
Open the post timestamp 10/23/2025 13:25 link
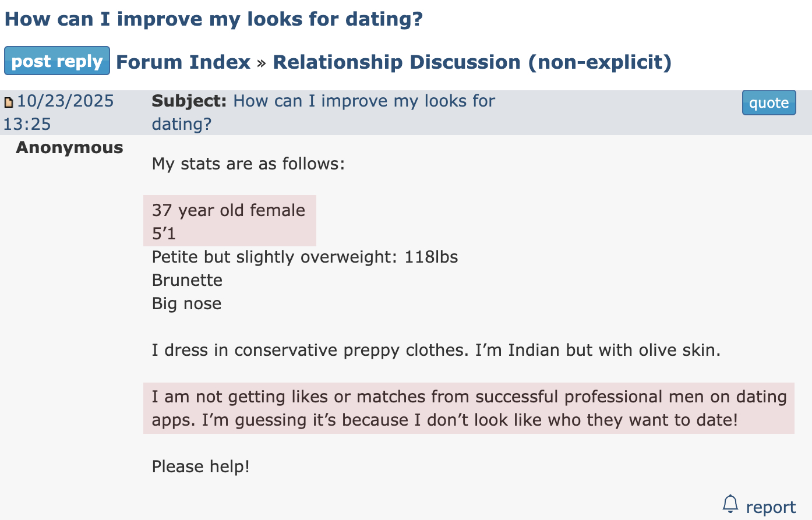click(x=64, y=101)
